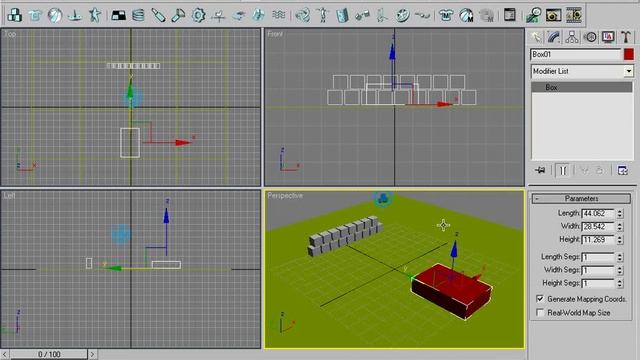Click the Length value field

(598, 213)
